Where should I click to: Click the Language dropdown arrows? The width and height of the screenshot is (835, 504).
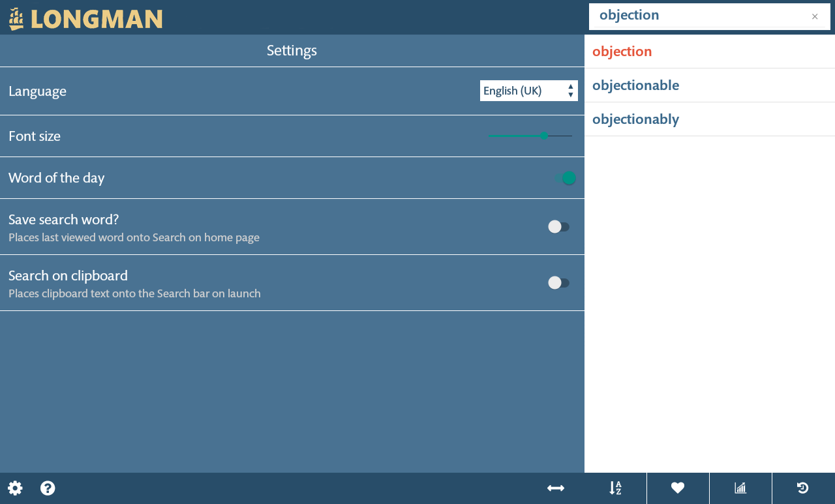(x=571, y=91)
